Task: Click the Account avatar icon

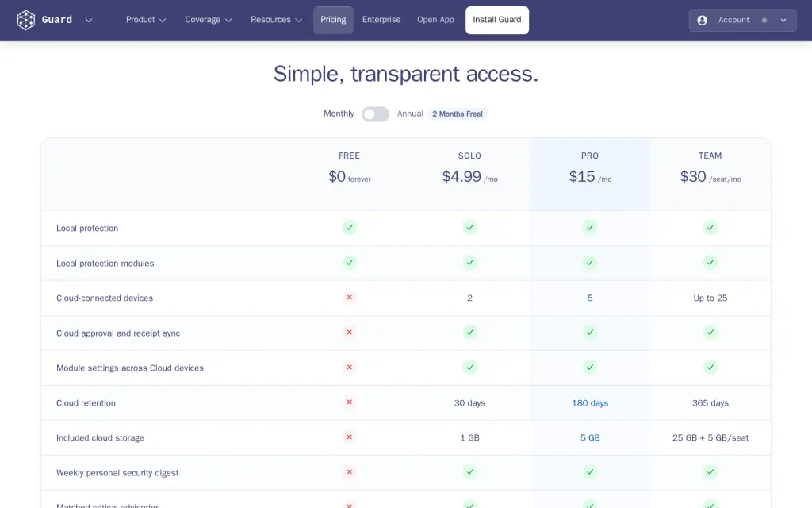Action: coord(702,20)
